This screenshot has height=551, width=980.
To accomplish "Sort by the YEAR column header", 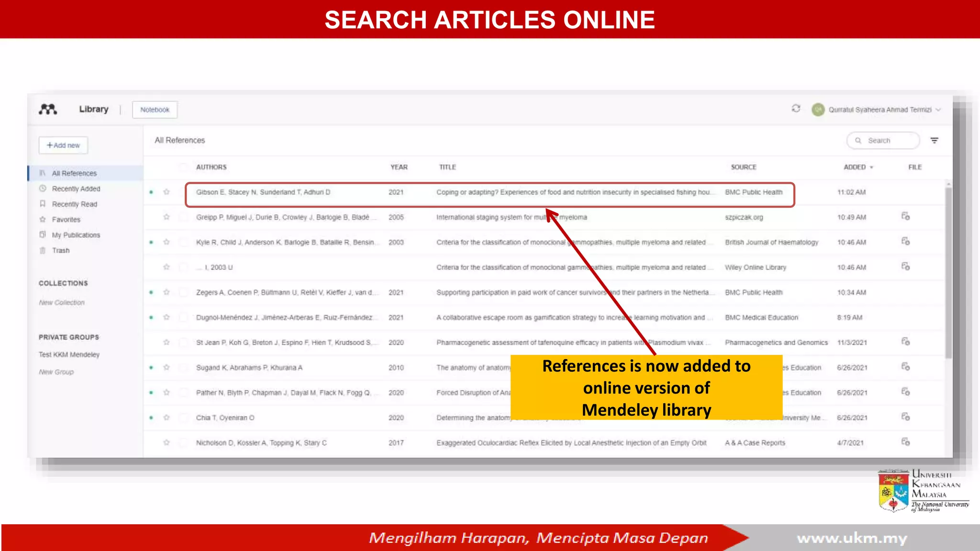I will (x=399, y=167).
